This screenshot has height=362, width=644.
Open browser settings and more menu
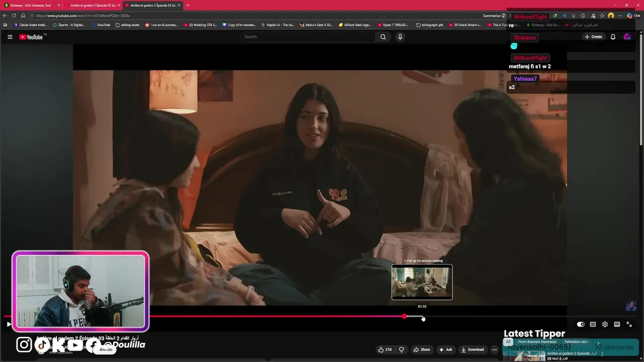pyautogui.click(x=620, y=16)
